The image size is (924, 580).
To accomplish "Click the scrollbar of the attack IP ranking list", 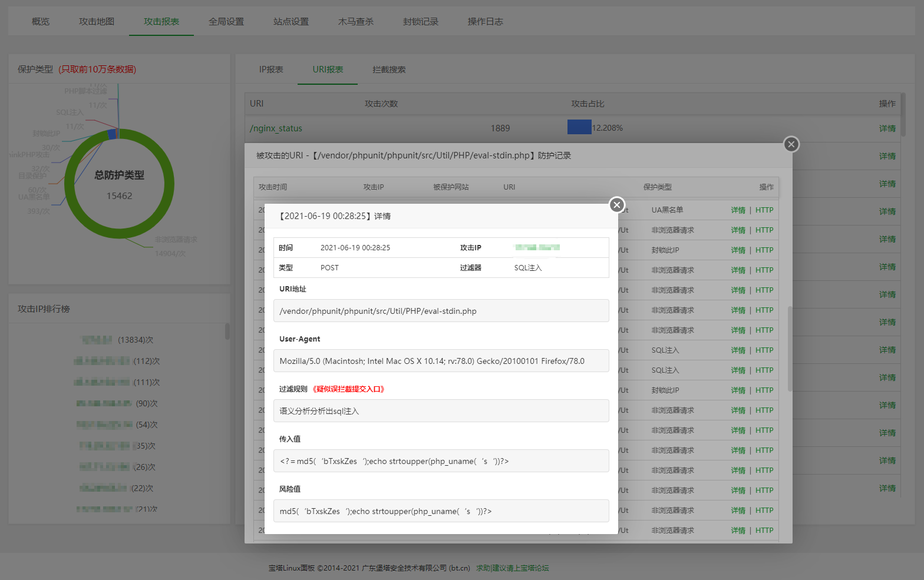I will coord(227,332).
